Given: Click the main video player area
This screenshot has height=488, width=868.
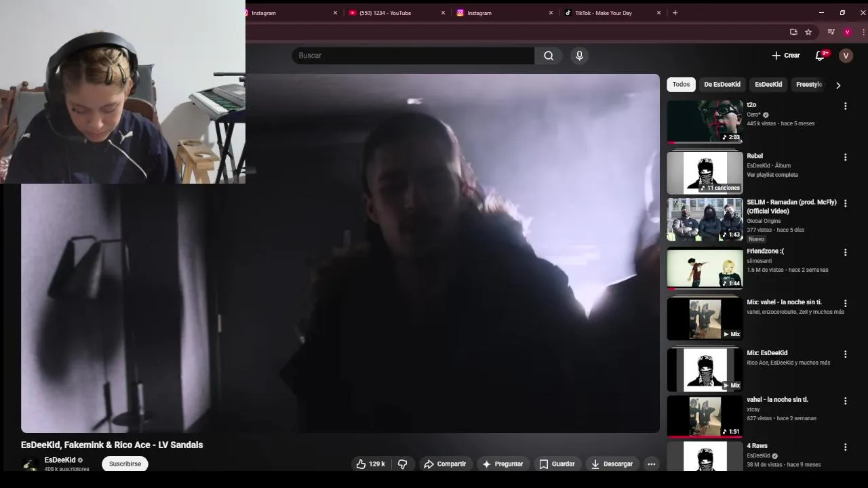Looking at the screenshot, I should (340, 253).
